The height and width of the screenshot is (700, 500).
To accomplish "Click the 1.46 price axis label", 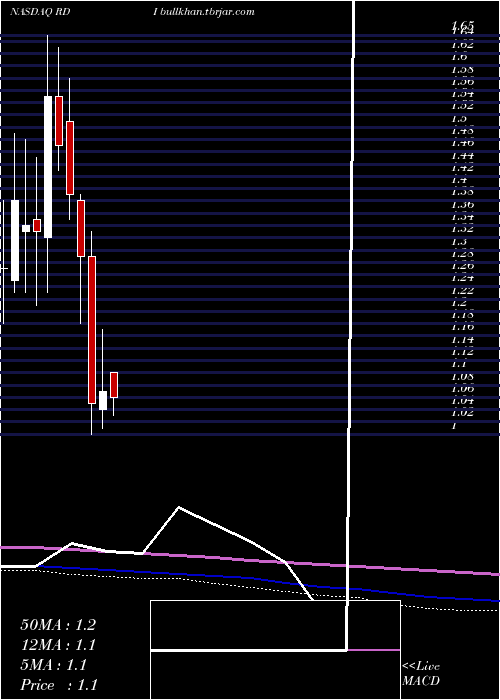I will 462,143.
